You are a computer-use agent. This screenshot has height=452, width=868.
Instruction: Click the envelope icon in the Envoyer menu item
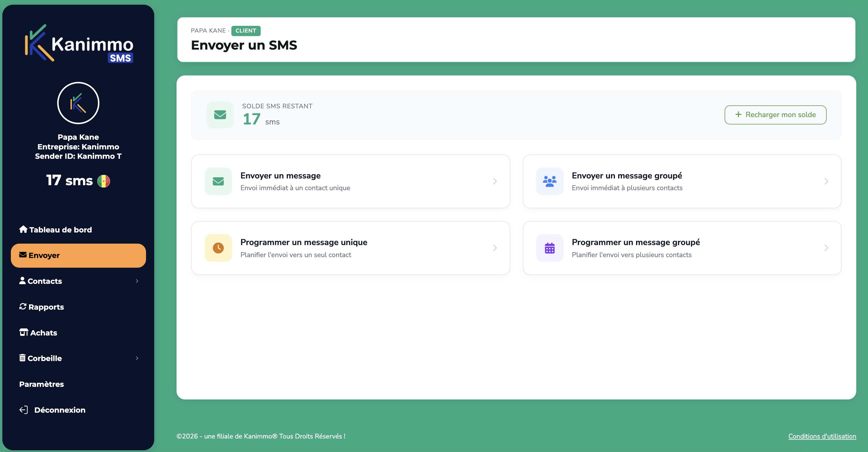coord(23,255)
